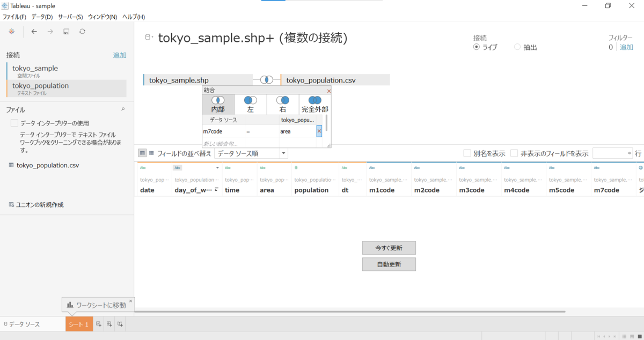Open the データ(D) menu
The height and width of the screenshot is (340, 644).
coord(42,17)
